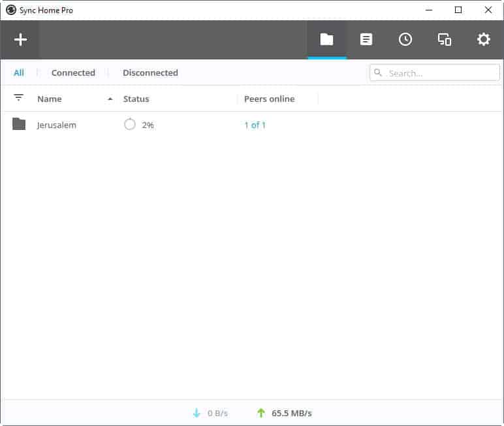This screenshot has width=504, height=426.
Task: Click the magnifier icon in search box
Action: [378, 73]
